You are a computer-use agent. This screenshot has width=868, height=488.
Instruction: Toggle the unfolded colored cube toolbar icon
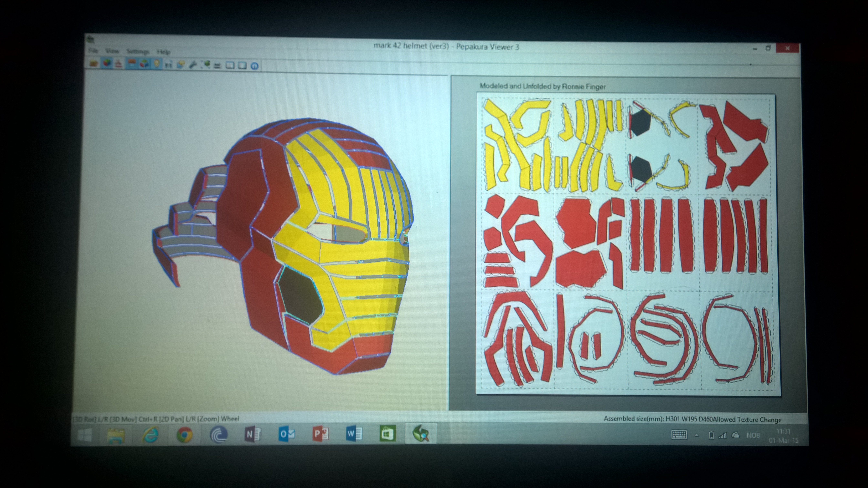pyautogui.click(x=144, y=64)
